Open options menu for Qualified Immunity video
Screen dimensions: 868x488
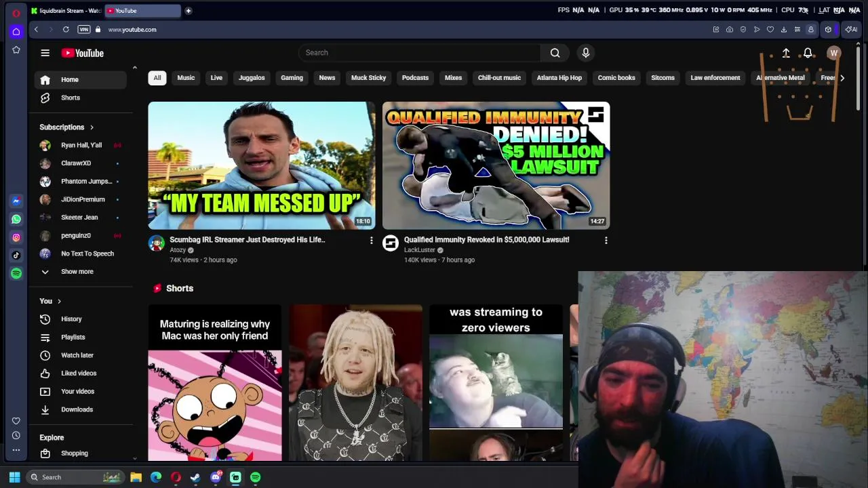point(606,241)
